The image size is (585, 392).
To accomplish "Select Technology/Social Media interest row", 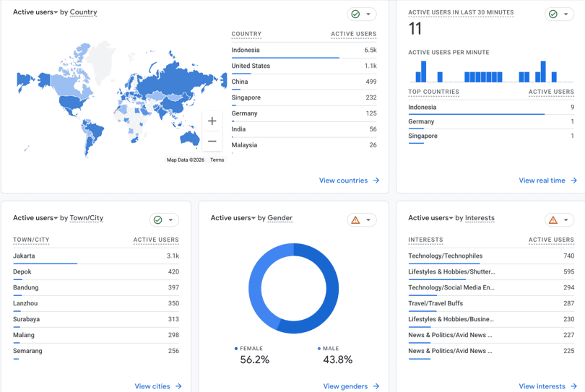I will coord(491,288).
